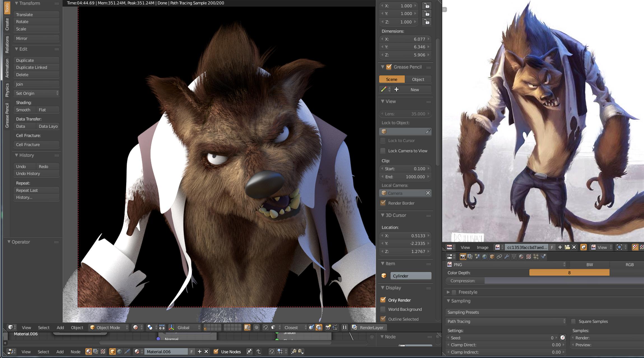The height and width of the screenshot is (358, 644).
Task: Click the 3D manipulator axis icon
Action: coord(171,327)
